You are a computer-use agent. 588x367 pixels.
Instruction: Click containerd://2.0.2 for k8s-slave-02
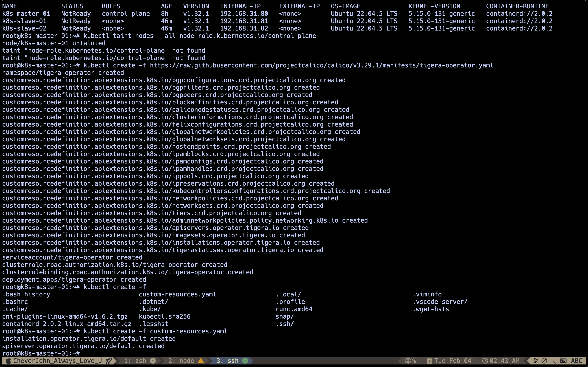pyautogui.click(x=519, y=28)
